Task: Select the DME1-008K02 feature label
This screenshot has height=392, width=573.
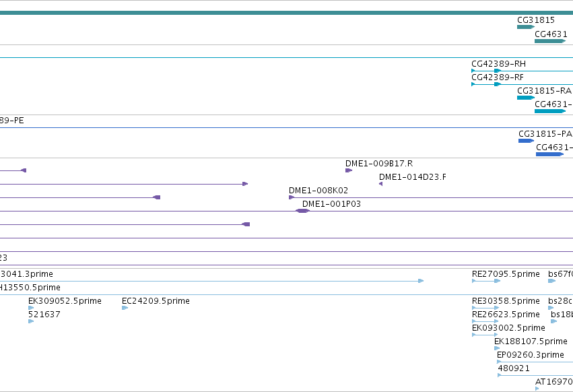Action: 318,191
